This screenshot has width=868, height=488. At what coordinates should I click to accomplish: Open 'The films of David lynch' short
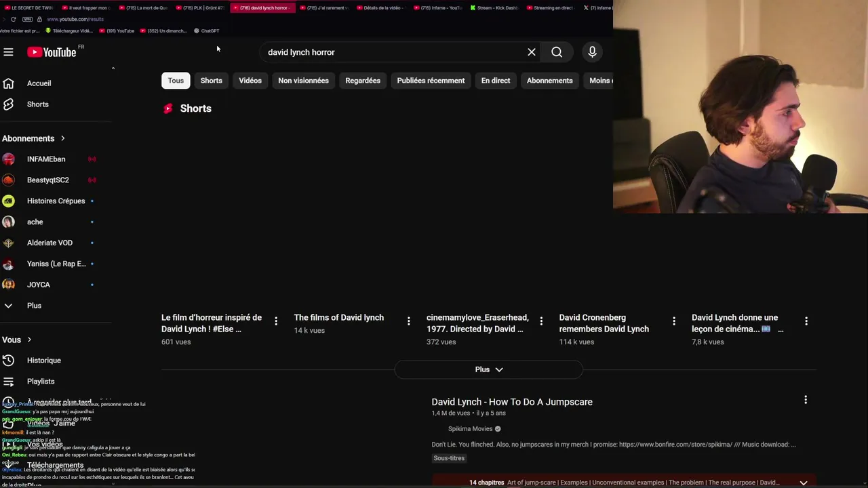[x=339, y=317]
